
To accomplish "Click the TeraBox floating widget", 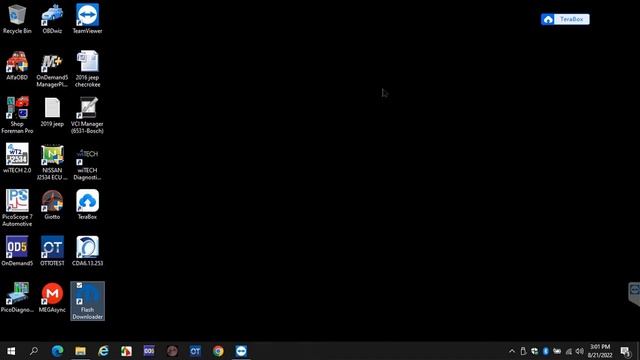I will click(565, 19).
